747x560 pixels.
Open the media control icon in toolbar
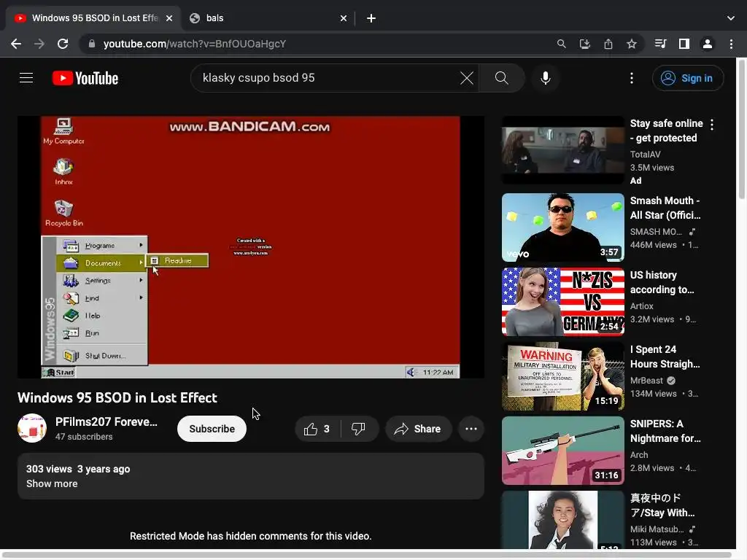660,44
